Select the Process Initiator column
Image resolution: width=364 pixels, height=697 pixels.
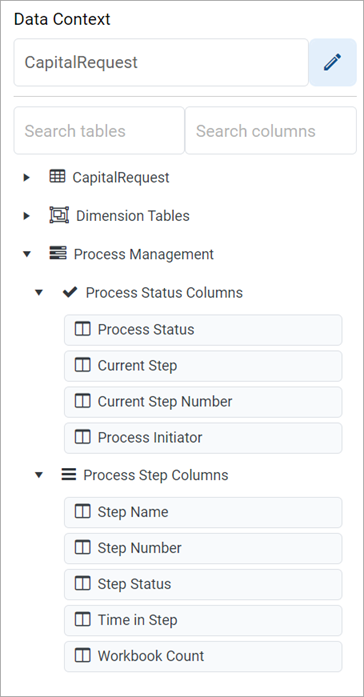(x=203, y=438)
